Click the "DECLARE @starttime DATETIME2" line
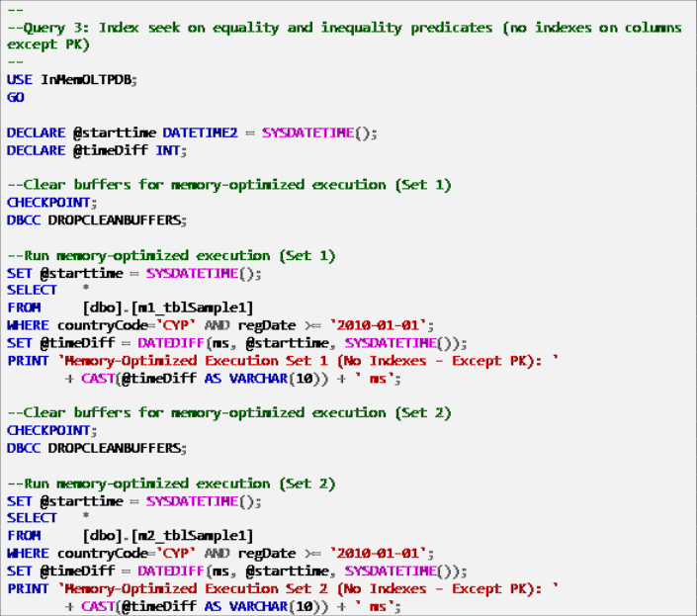 (192, 132)
